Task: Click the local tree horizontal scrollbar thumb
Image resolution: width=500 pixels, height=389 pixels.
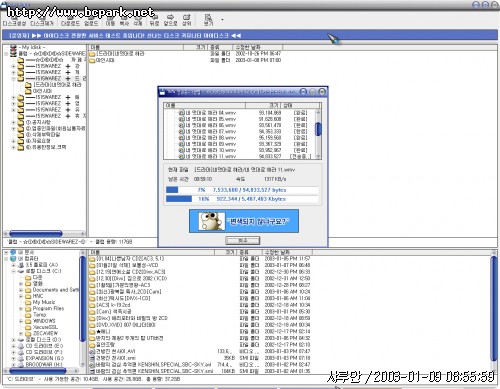Action: [x=37, y=371]
